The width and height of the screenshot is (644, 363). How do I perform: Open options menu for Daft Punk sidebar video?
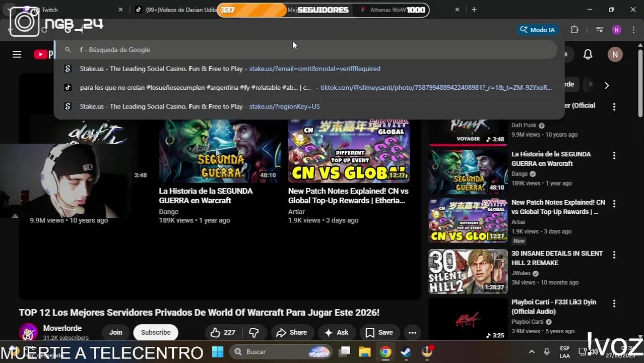614,107
